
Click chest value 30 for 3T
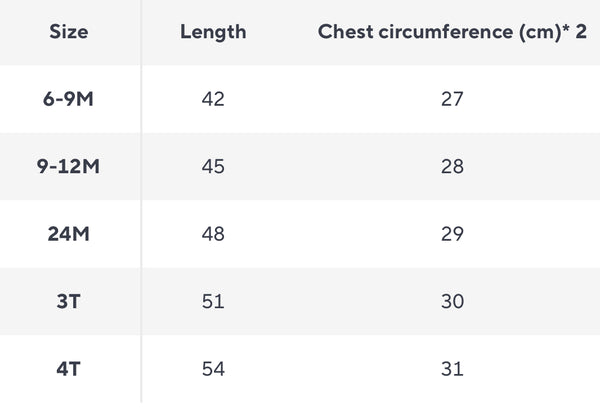452,301
